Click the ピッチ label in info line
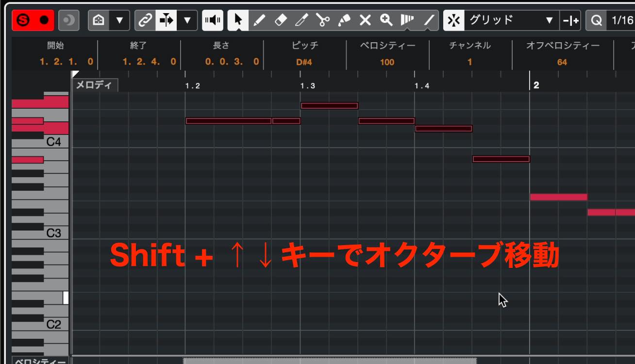The image size is (635, 364). point(305,46)
